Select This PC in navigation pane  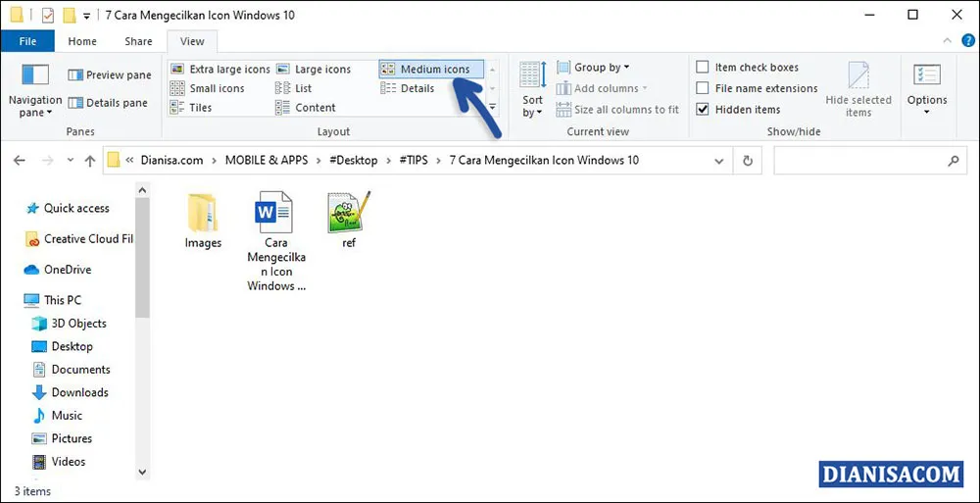pos(53,300)
